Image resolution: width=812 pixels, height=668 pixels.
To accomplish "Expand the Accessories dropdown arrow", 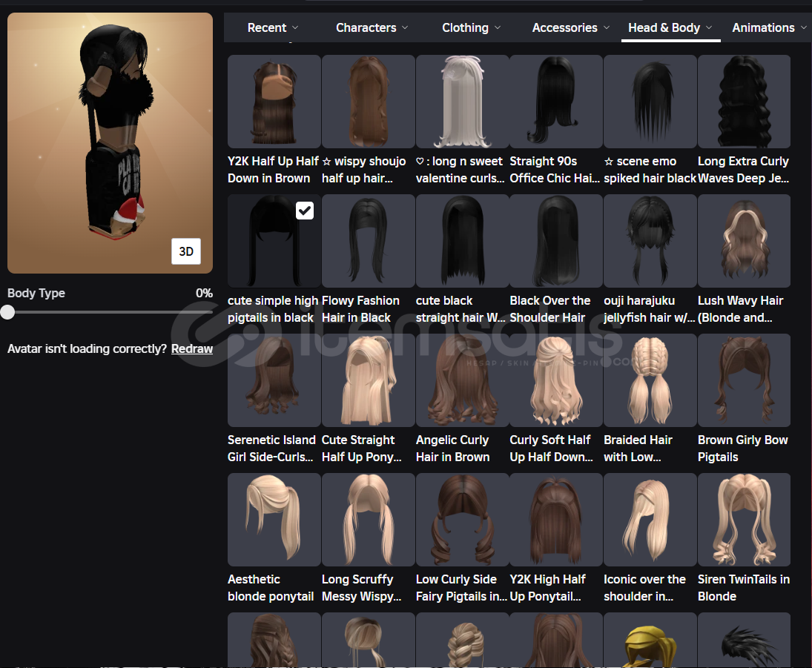I will click(607, 27).
